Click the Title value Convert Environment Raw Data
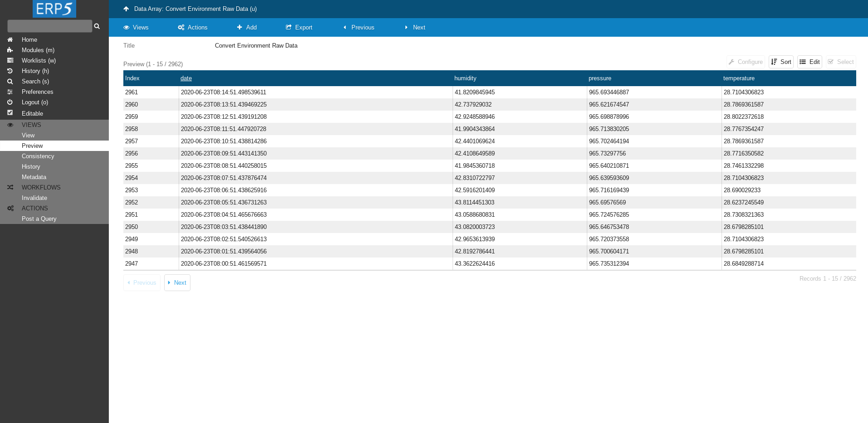 pyautogui.click(x=256, y=46)
